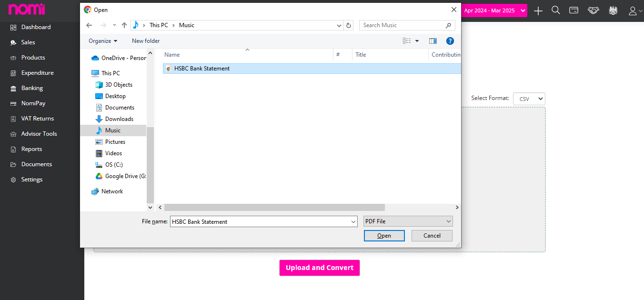Image resolution: width=644 pixels, height=300 pixels.
Task: Select OS (C:) drive in navigation pane
Action: 109,165
